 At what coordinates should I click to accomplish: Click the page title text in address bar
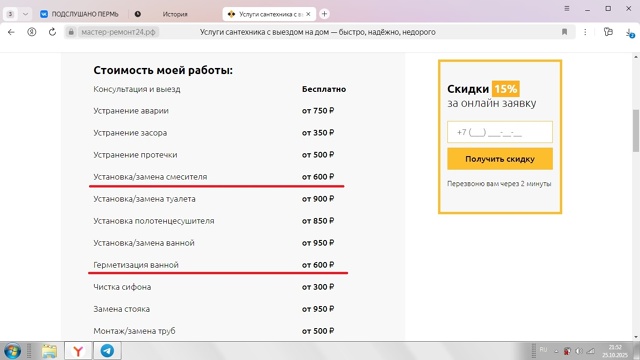(318, 32)
